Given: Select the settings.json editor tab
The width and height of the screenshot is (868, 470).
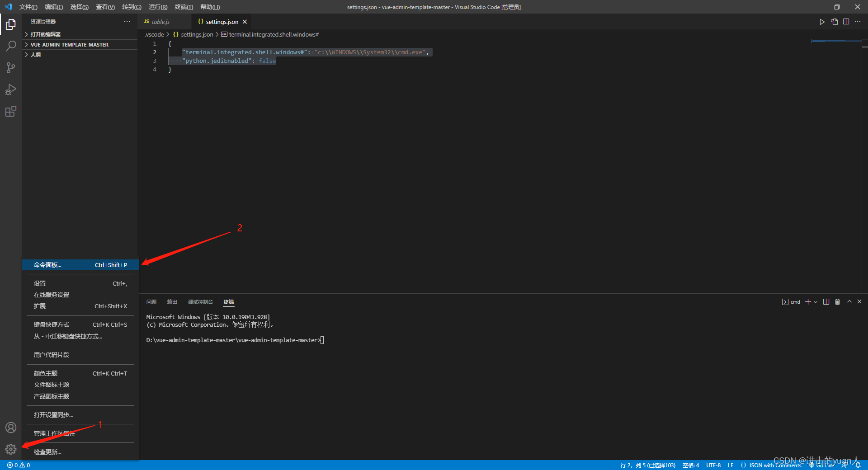Looking at the screenshot, I should point(222,22).
